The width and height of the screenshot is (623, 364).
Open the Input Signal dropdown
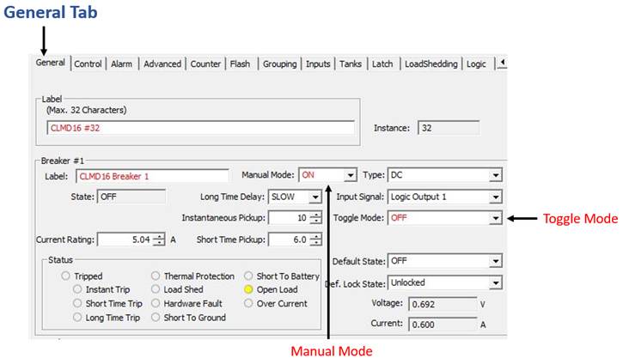[x=495, y=197]
